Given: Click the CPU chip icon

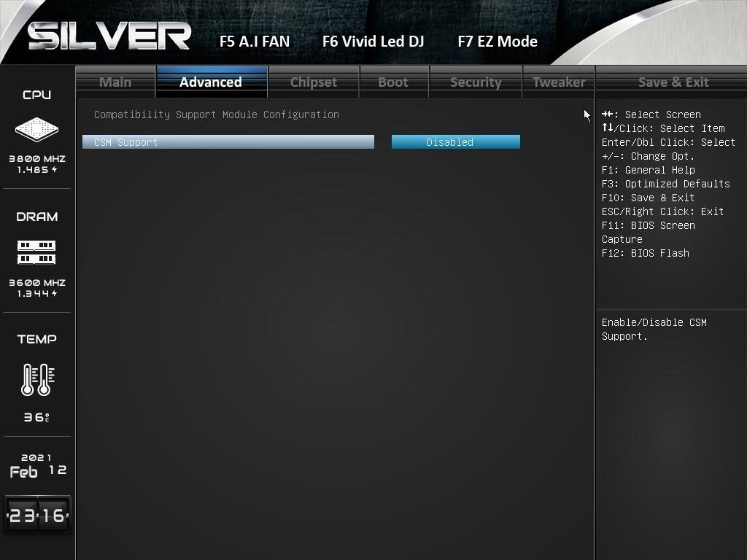Looking at the screenshot, I should (x=36, y=129).
